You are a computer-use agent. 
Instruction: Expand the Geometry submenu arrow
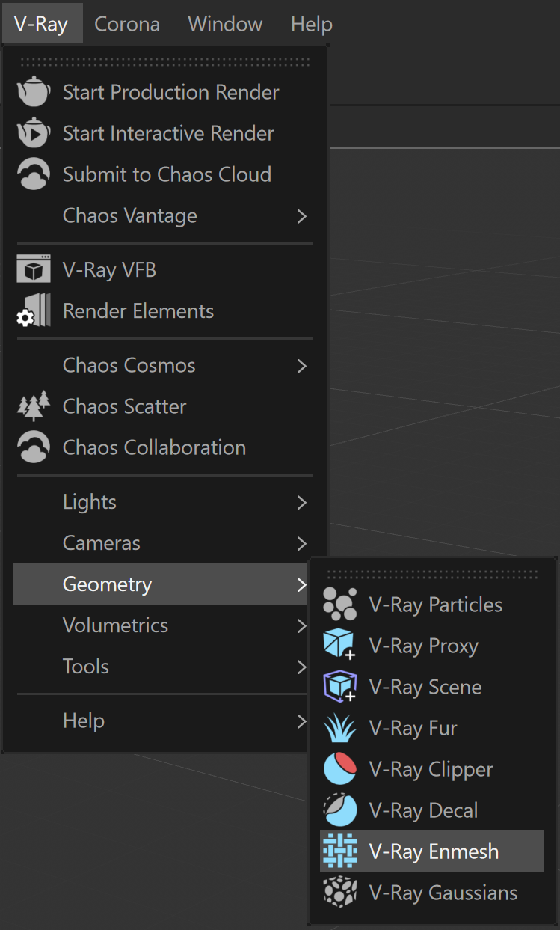tap(302, 584)
